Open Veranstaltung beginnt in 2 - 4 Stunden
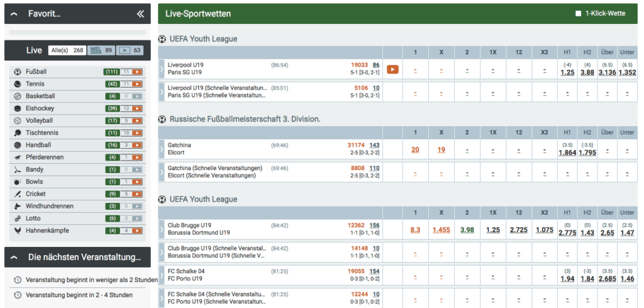The height and width of the screenshot is (308, 644). pos(79,295)
